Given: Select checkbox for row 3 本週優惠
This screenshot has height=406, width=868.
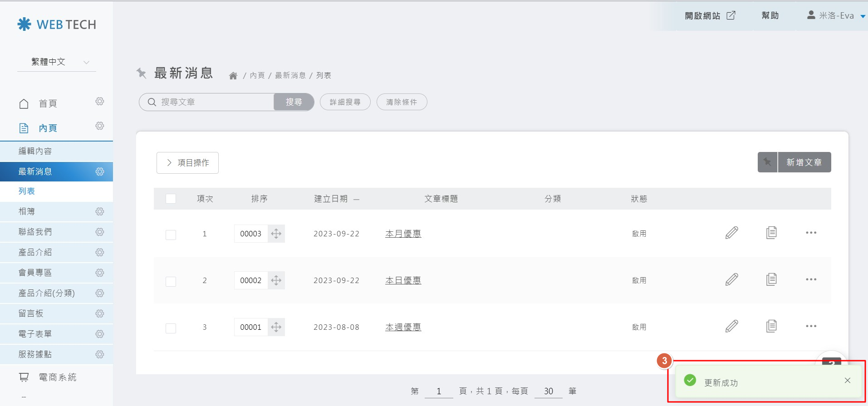Looking at the screenshot, I should [171, 328].
